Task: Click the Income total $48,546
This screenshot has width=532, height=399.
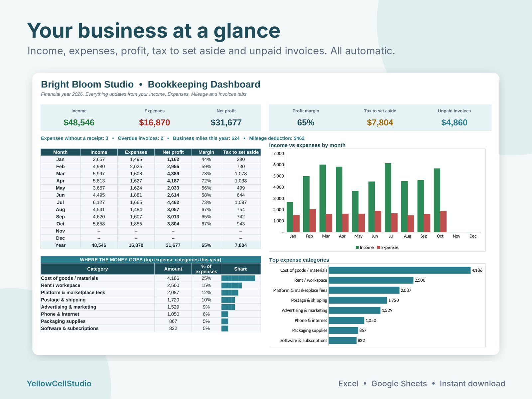Action: (x=79, y=122)
